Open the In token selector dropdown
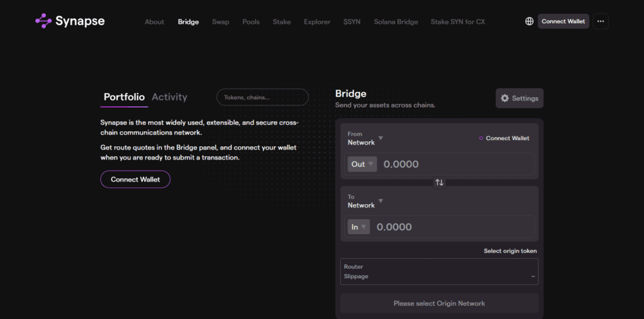This screenshot has width=644, height=319. click(x=358, y=227)
